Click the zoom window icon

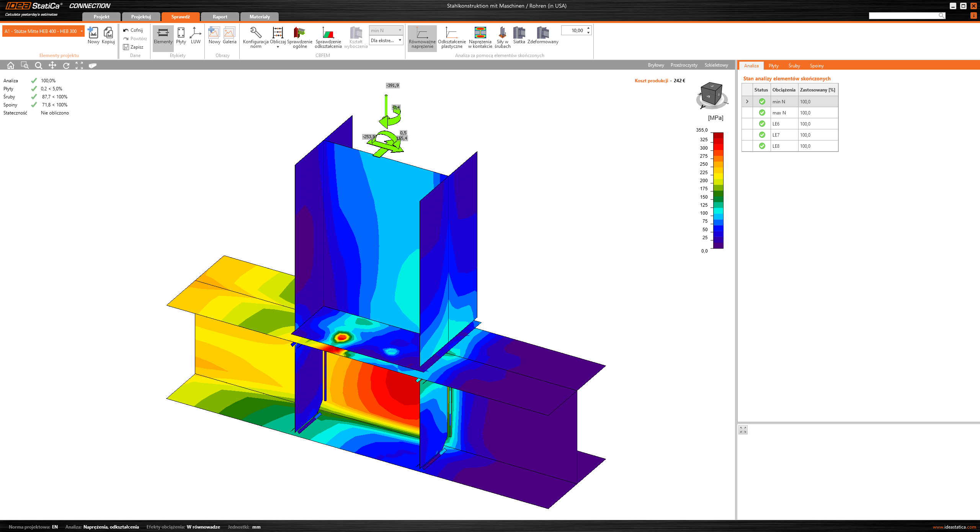click(24, 65)
